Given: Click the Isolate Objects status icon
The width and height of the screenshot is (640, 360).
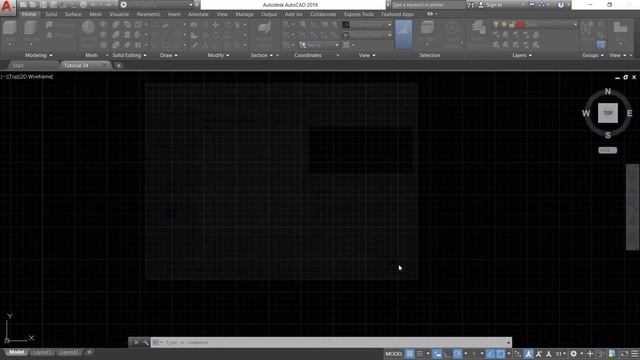Looking at the screenshot, I should click(x=601, y=354).
